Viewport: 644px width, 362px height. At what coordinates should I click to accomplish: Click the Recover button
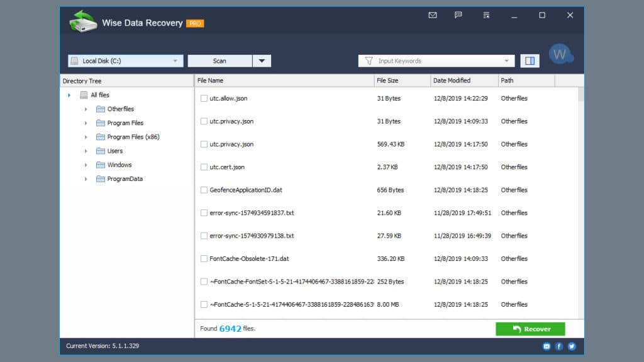[530, 329]
